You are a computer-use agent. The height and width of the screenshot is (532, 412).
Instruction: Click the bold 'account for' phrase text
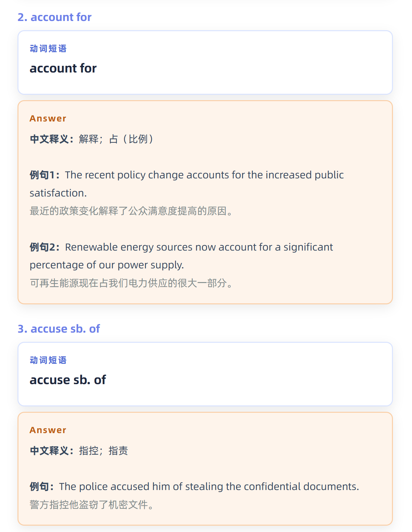(x=63, y=68)
